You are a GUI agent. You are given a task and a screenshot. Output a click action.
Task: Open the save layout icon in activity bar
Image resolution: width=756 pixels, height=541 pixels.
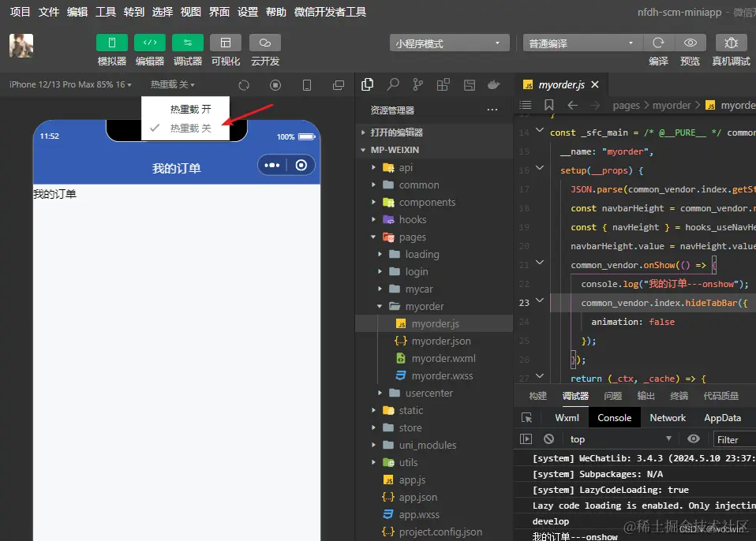[x=469, y=85]
